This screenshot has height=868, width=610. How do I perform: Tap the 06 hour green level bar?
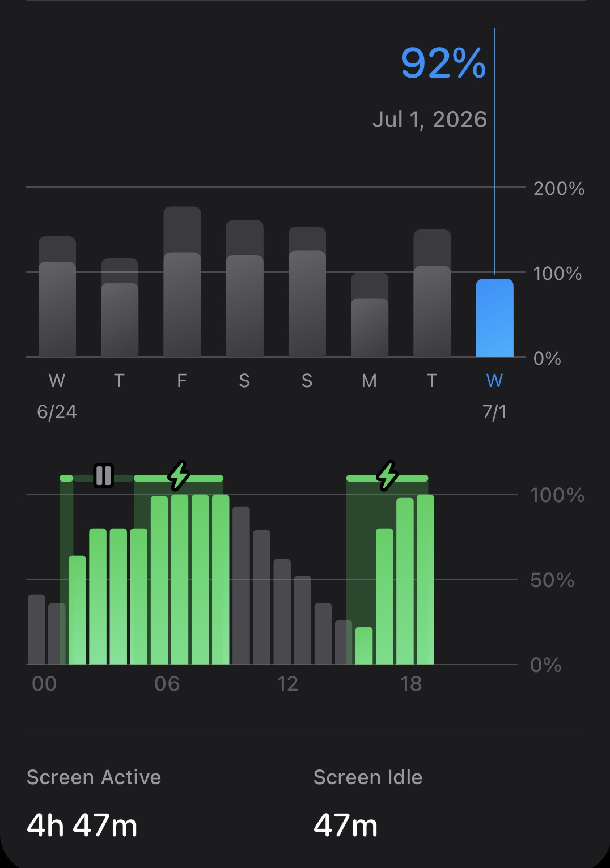(x=159, y=580)
